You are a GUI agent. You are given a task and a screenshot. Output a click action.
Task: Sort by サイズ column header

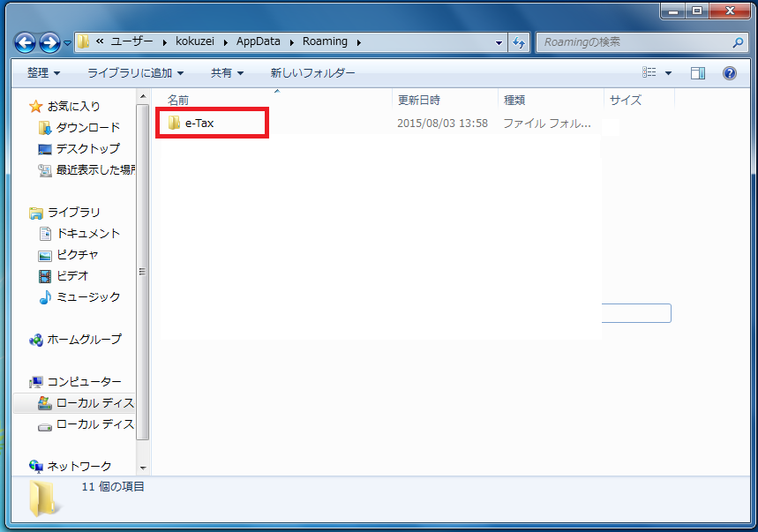pos(625,100)
